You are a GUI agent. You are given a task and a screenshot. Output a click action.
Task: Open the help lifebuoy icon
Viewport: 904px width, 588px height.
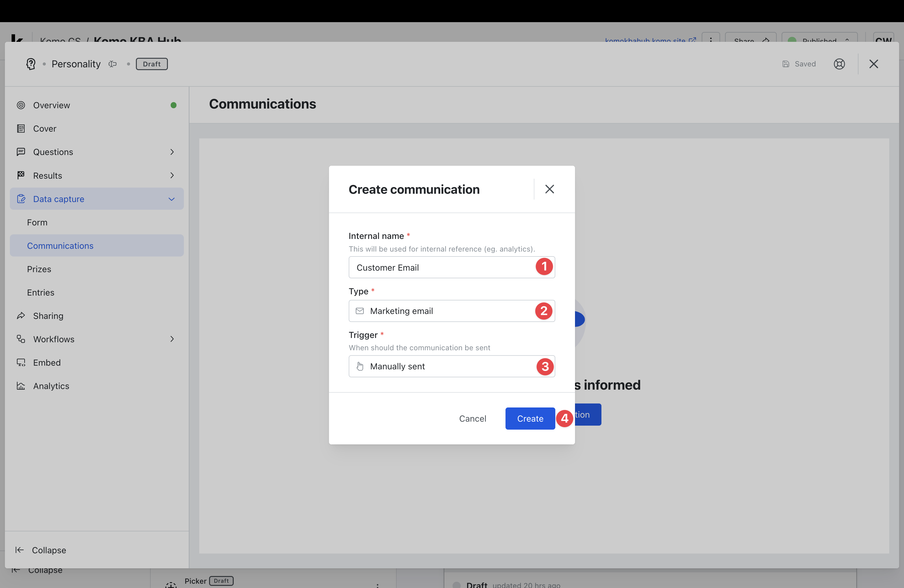coord(839,64)
